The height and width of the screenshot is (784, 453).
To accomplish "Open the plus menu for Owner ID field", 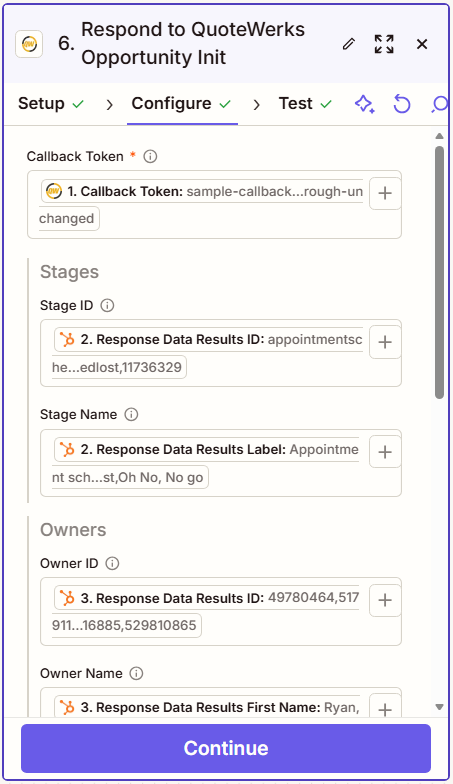I will pyautogui.click(x=385, y=600).
